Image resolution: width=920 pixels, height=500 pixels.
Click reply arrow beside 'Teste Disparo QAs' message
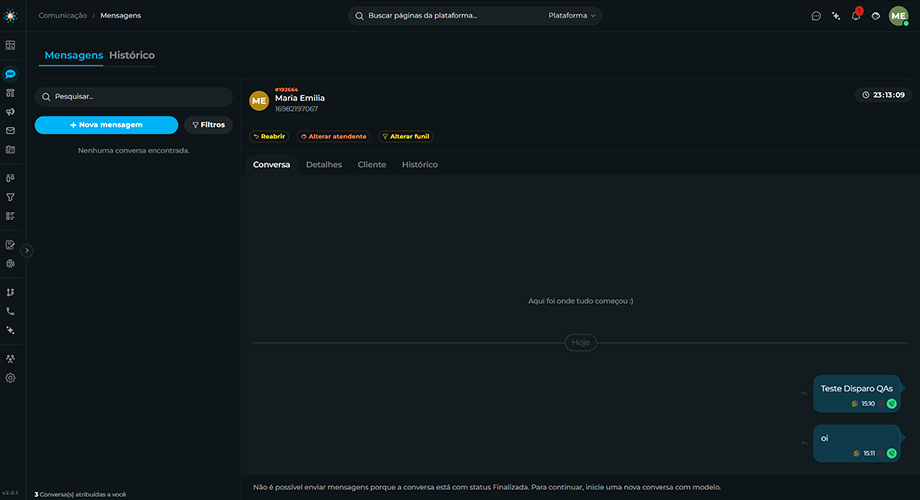(804, 394)
